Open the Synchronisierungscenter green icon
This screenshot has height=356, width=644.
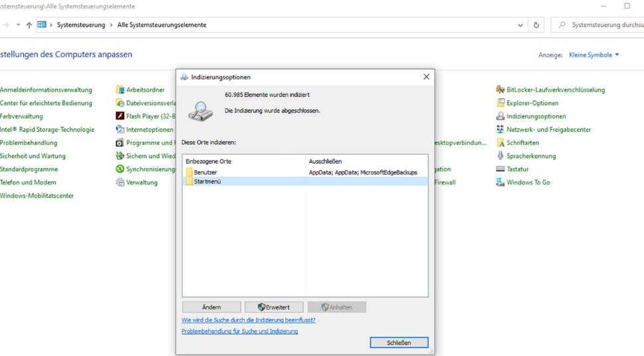point(120,169)
